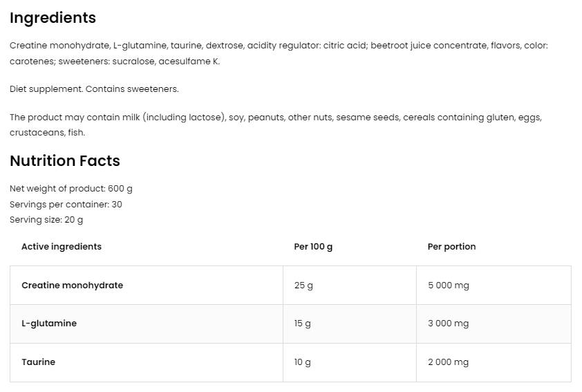582x392 pixels.
Task: Click the '10 g' taurine value cell
Action: click(x=303, y=362)
